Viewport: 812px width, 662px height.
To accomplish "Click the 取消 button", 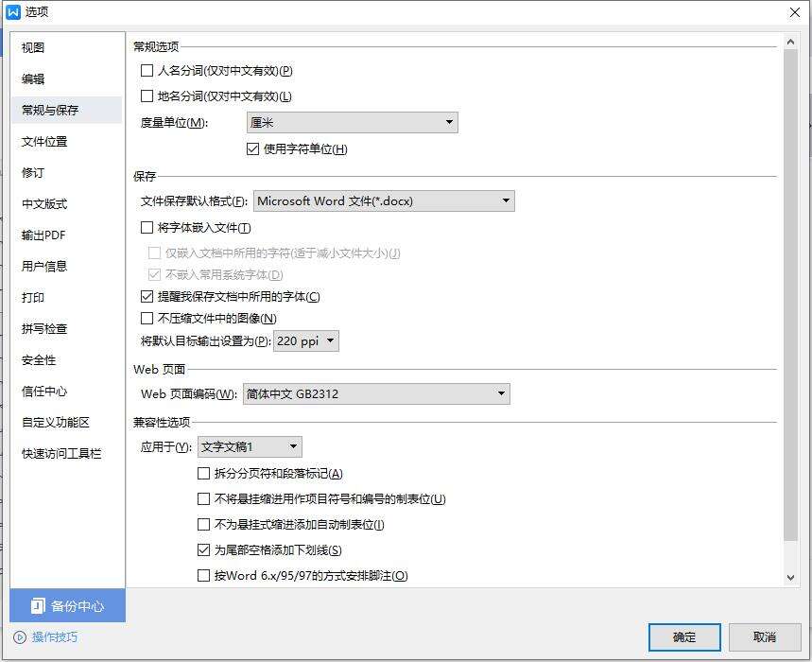I will tap(765, 637).
